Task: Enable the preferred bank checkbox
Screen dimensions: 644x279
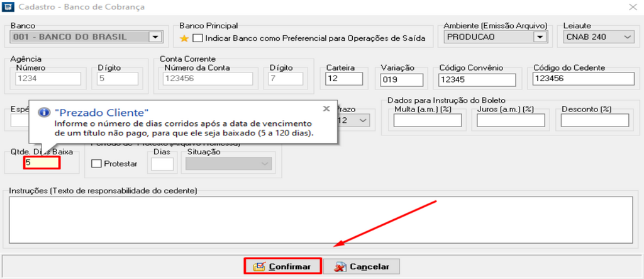Action: (x=198, y=38)
